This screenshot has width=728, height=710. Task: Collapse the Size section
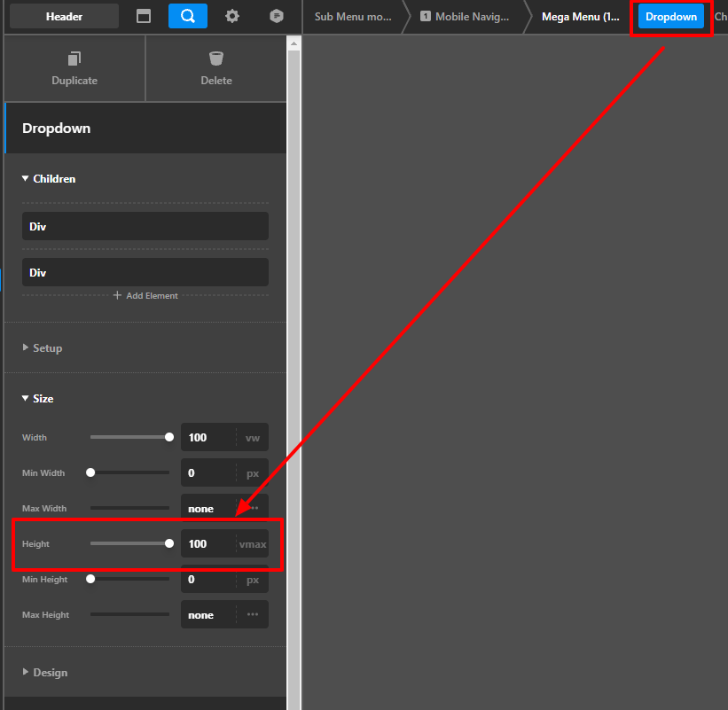(x=26, y=399)
